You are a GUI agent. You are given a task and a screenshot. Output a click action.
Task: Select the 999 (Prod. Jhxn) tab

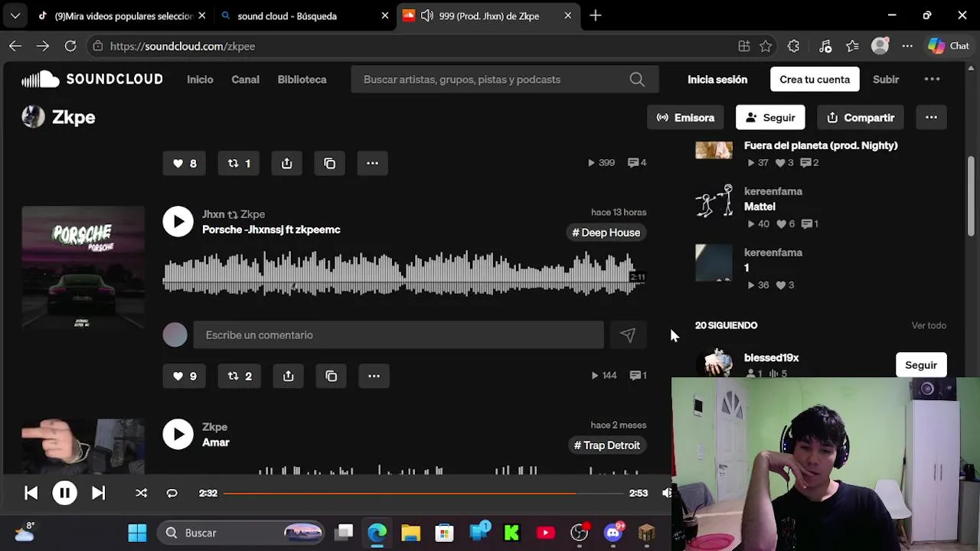486,15
